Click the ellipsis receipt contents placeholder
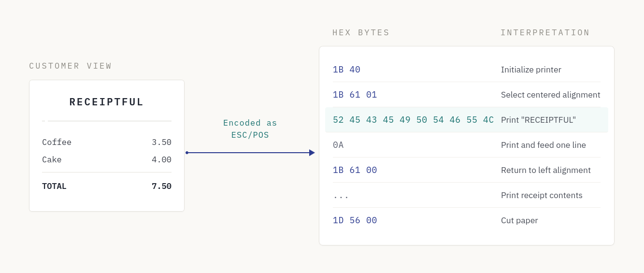The width and height of the screenshot is (644, 273). pyautogui.click(x=341, y=195)
